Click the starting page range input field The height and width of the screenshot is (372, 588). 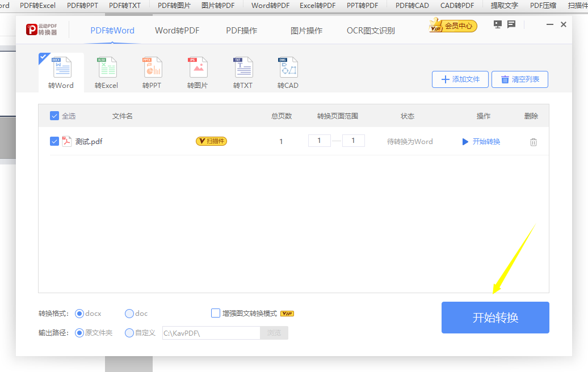coord(319,140)
